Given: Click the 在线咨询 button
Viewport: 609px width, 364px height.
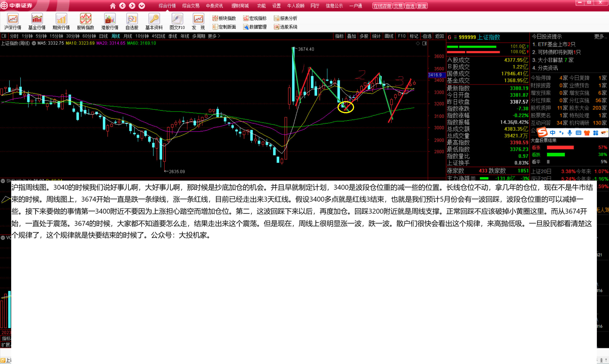Looking at the screenshot, I should (x=382, y=6).
